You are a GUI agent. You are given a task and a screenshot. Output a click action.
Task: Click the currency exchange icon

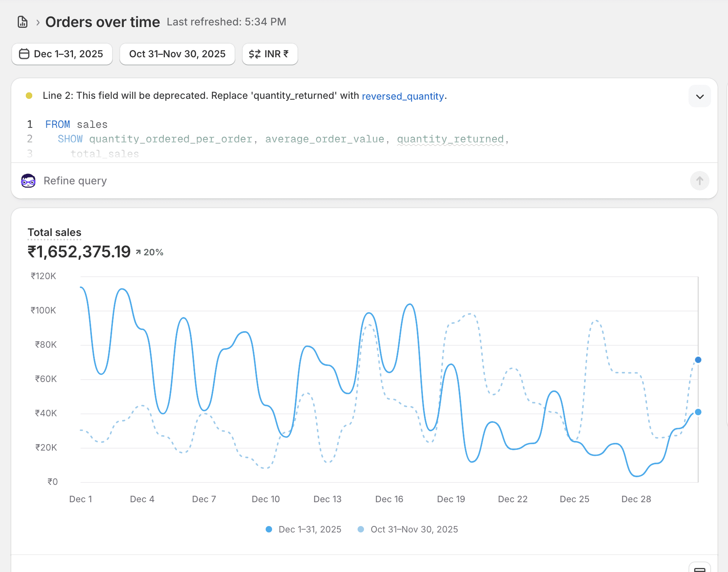tap(255, 54)
